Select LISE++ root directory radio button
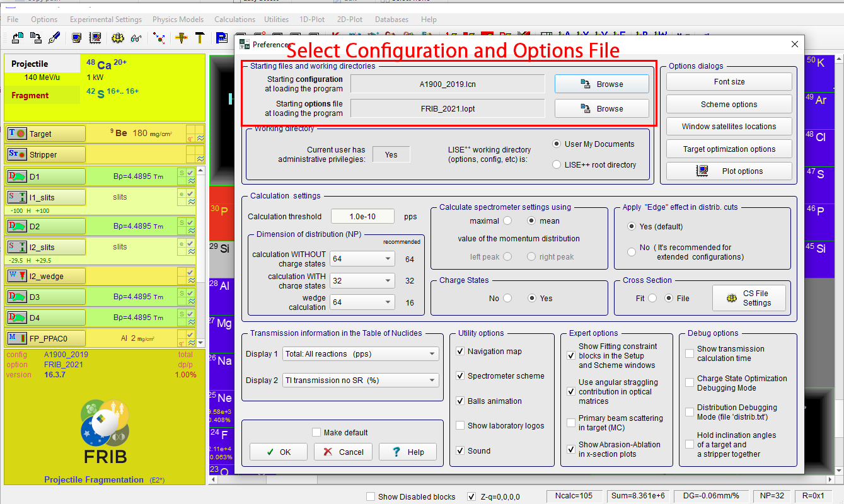Screen dimensions: 844x504 click(557, 165)
